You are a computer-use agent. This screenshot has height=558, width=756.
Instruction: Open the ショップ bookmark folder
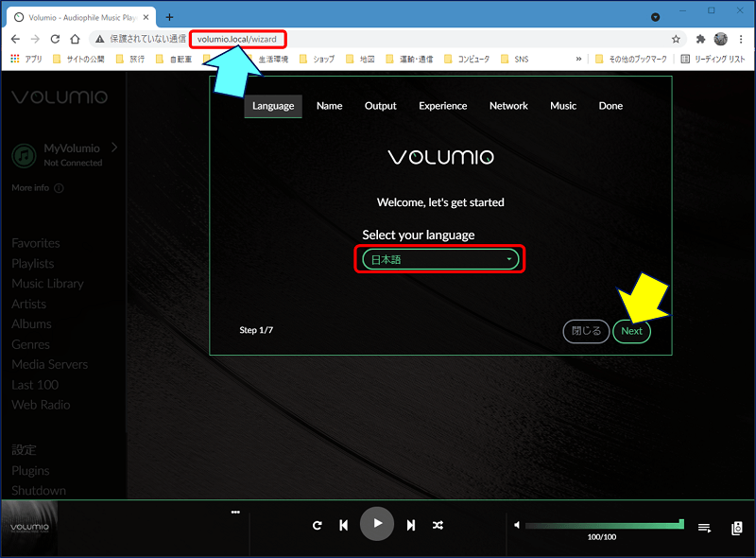(x=318, y=59)
